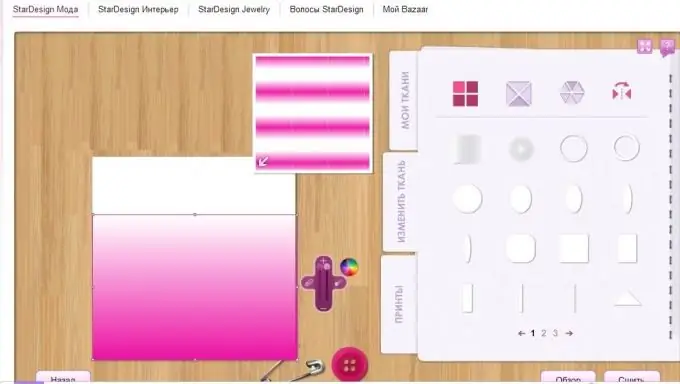Select the hexagon kaleidoscope pattern icon
The image size is (680, 384).
pyautogui.click(x=572, y=92)
